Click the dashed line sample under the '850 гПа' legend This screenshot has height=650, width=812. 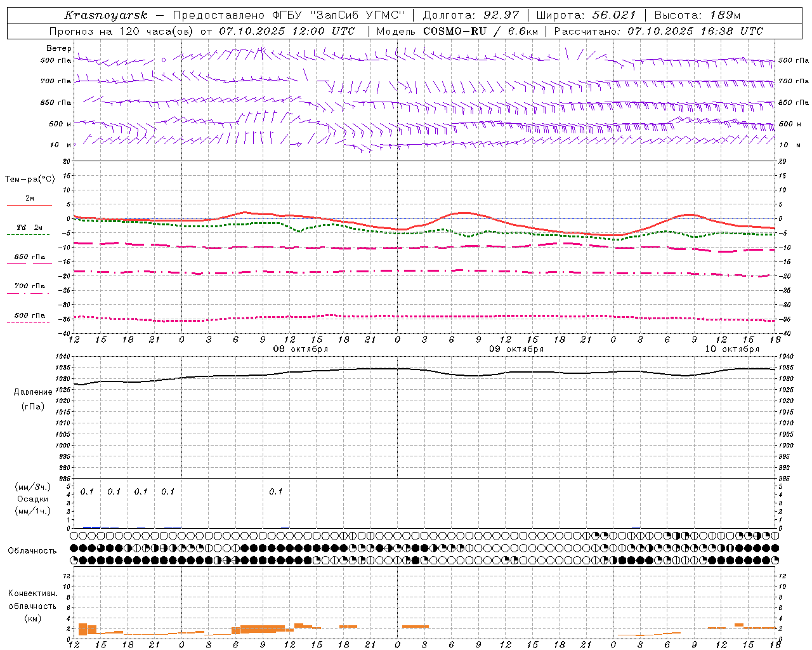point(29,263)
